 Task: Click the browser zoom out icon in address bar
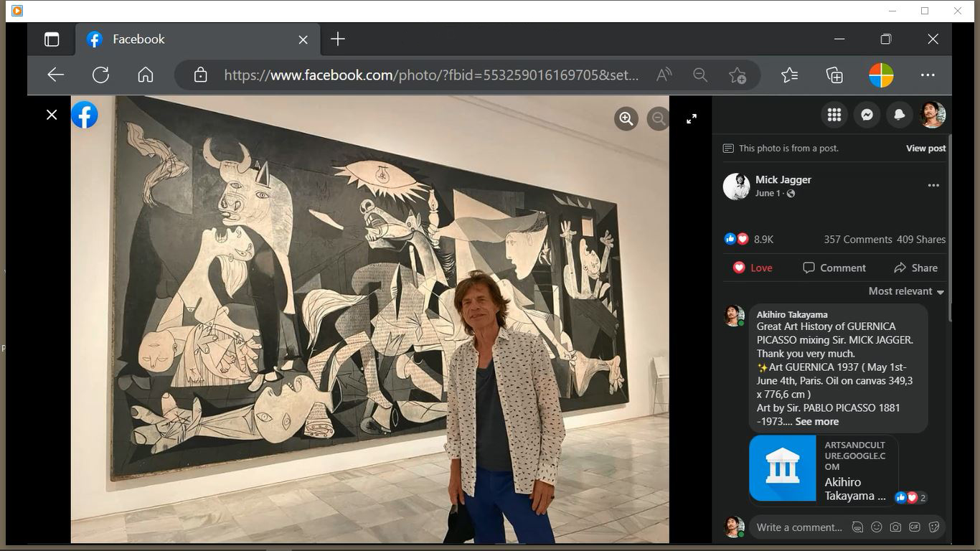[x=700, y=75]
